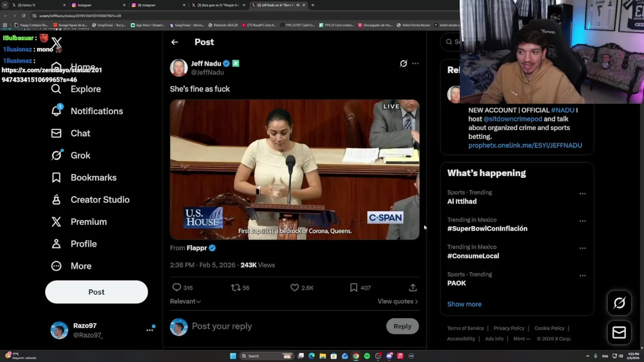
Task: Open the three-dot menu on Jeff Nadu's post
Action: [x=415, y=63]
